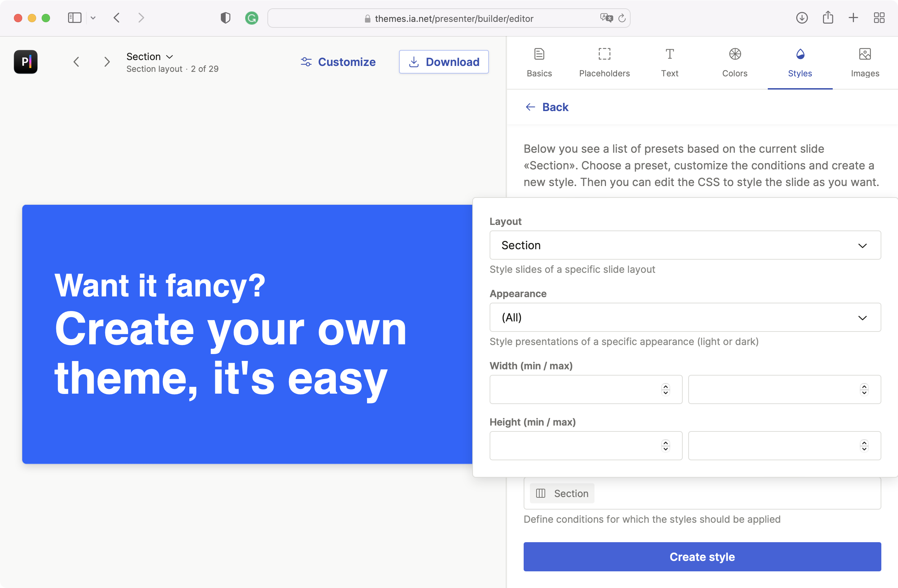Click the Width max input field
Screen dimensions: 898x588
(784, 389)
